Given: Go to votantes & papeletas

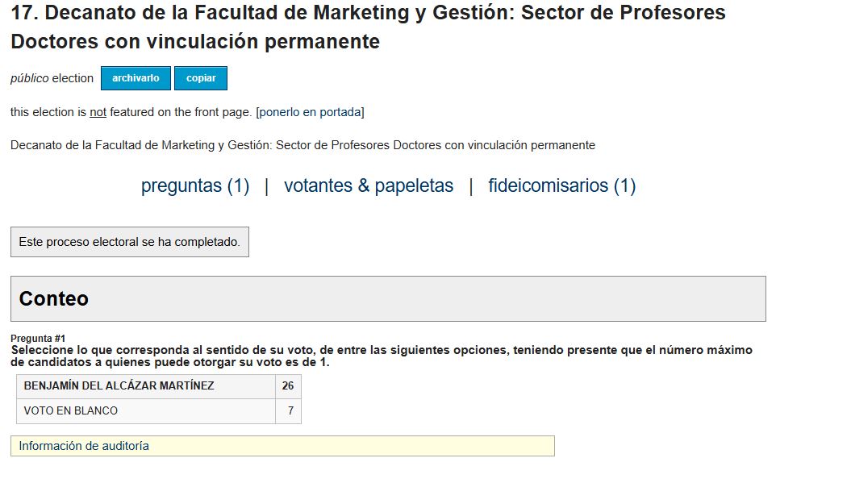Looking at the screenshot, I should pyautogui.click(x=369, y=185).
